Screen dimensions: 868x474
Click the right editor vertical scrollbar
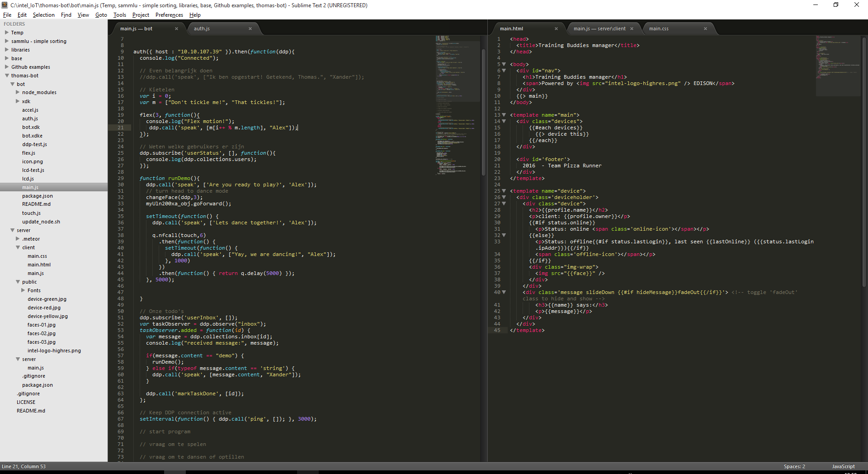point(865,162)
